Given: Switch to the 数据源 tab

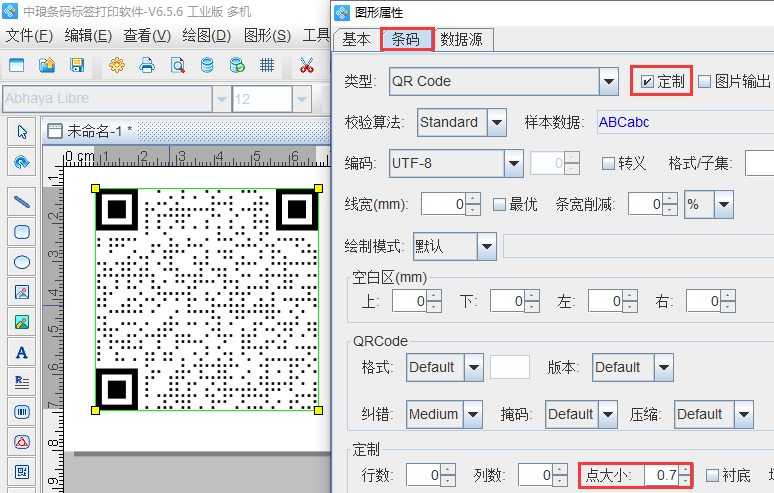Looking at the screenshot, I should click(462, 39).
